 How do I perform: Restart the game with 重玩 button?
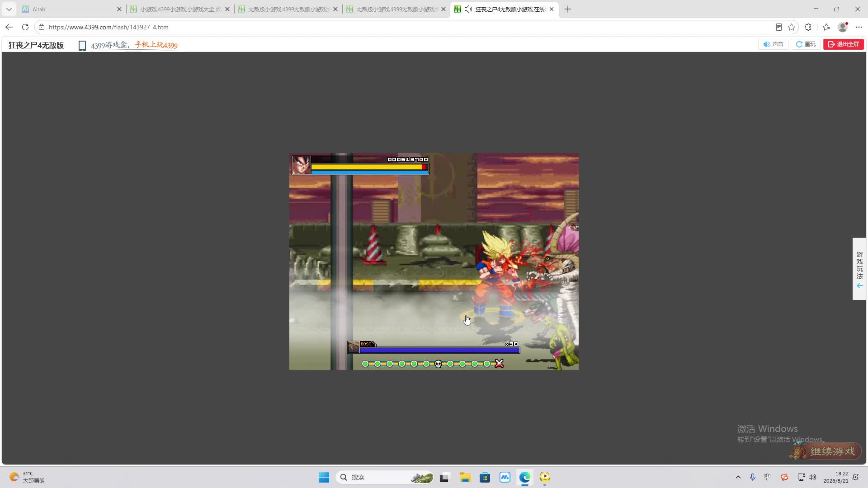[806, 44]
